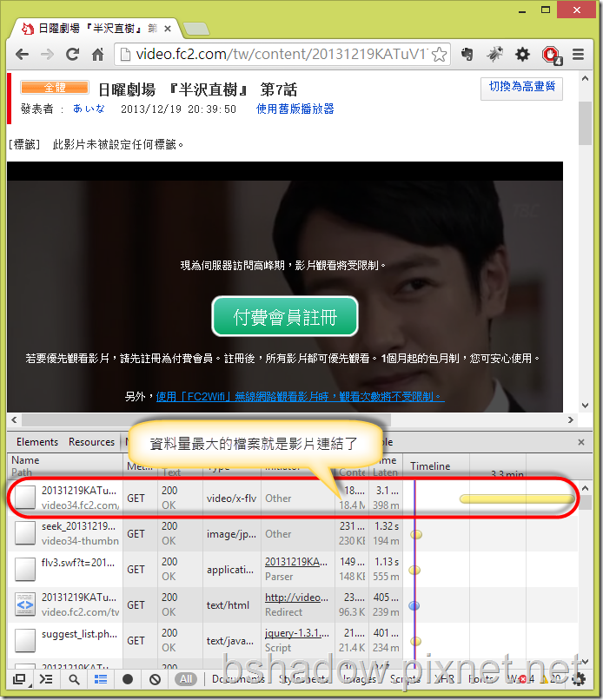Image resolution: width=603 pixels, height=700 pixels.
Task: Reload the current page
Action: tap(72, 55)
